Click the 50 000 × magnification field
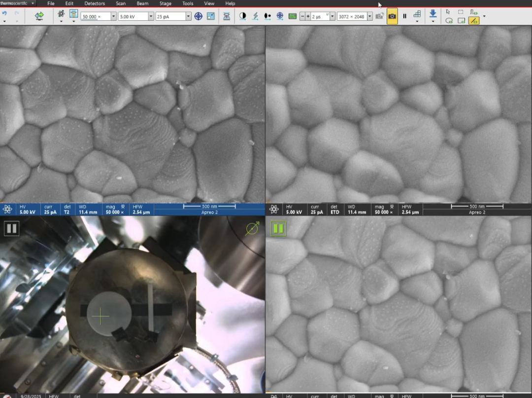The image size is (532, 398). [96, 16]
